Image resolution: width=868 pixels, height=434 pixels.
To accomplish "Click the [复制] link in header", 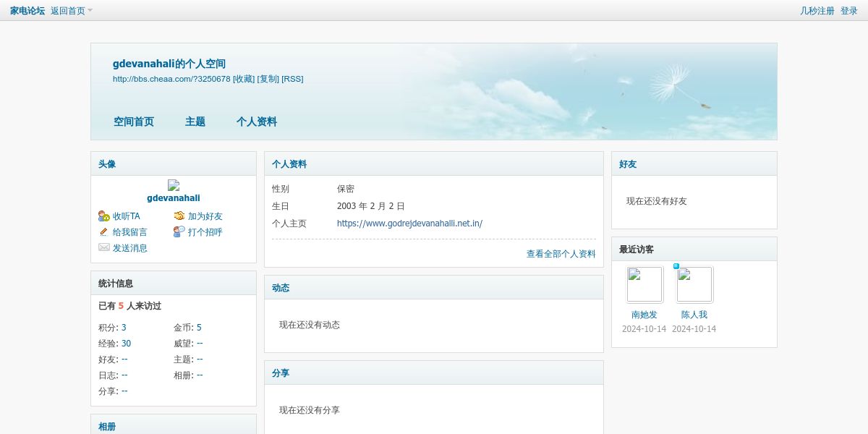I will tap(268, 79).
